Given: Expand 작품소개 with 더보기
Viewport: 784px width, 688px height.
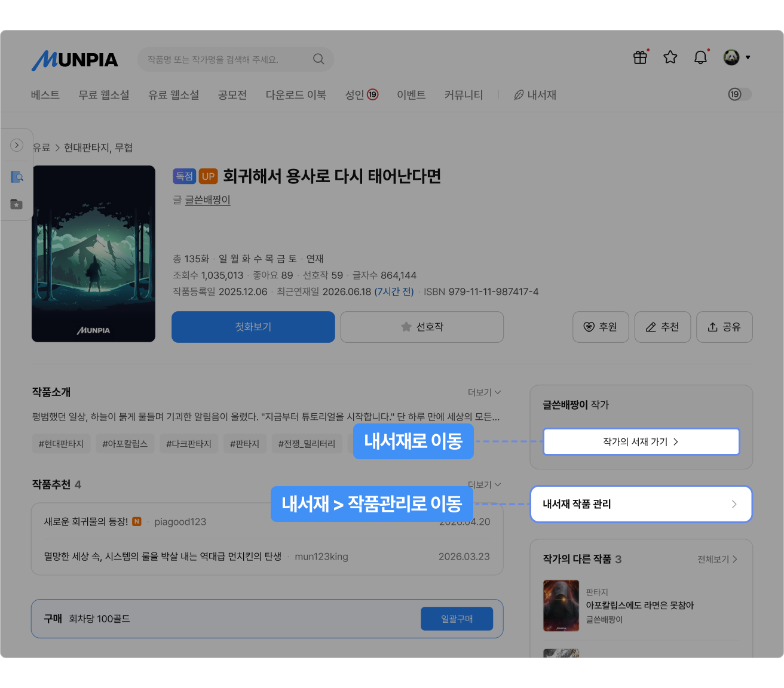Looking at the screenshot, I should (484, 392).
